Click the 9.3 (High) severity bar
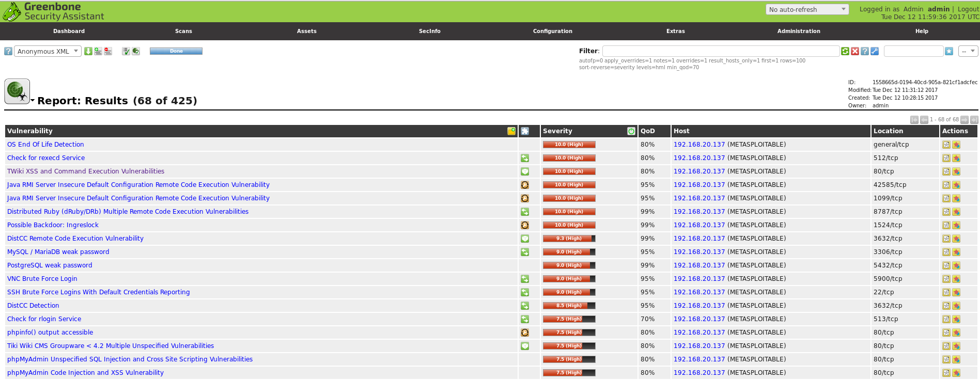 pyautogui.click(x=569, y=239)
